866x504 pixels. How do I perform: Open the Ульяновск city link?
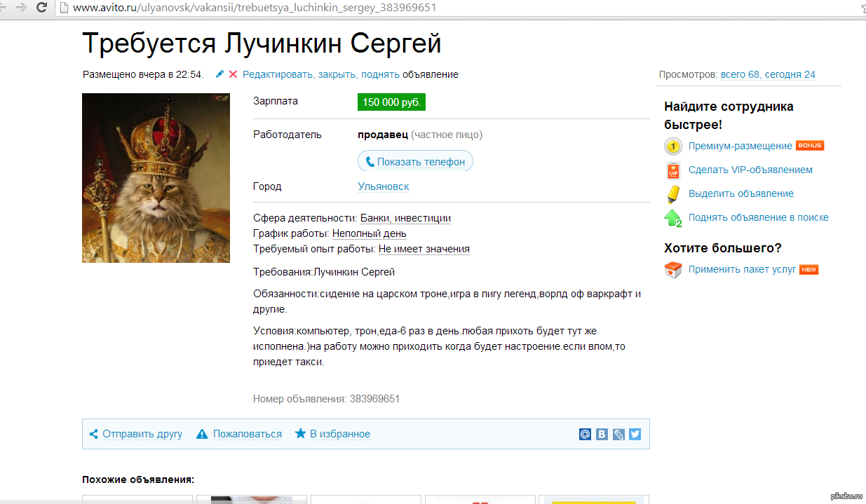pyautogui.click(x=383, y=186)
